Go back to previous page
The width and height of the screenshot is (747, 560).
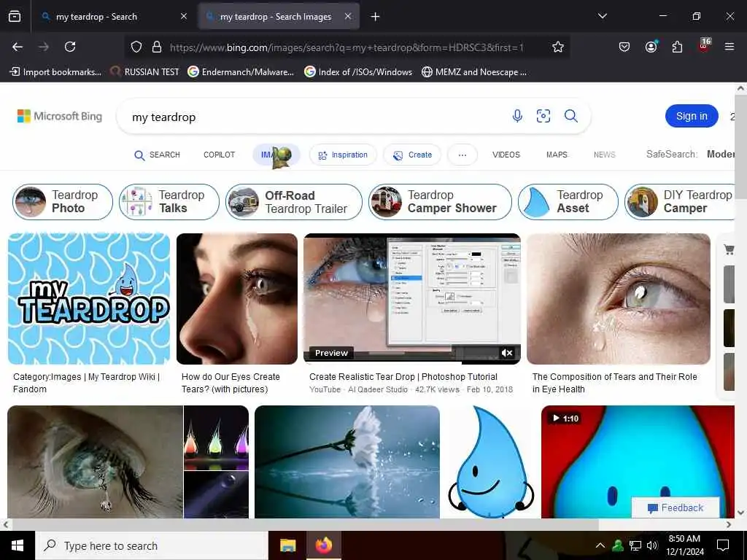(x=18, y=47)
